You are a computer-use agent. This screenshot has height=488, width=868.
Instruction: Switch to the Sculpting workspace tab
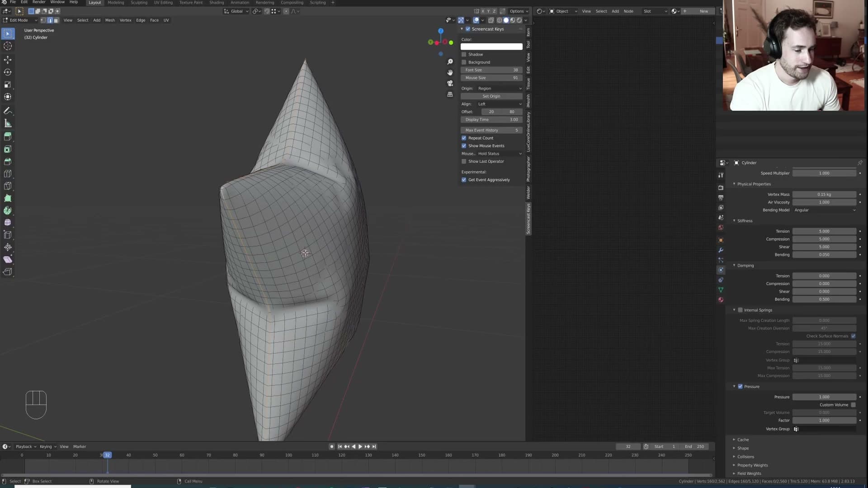(139, 3)
